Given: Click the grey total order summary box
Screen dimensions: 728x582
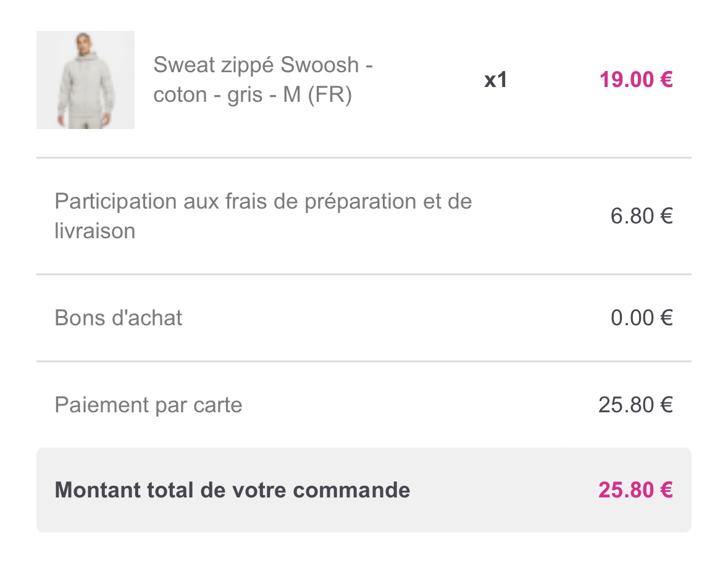Looking at the screenshot, I should tap(364, 490).
